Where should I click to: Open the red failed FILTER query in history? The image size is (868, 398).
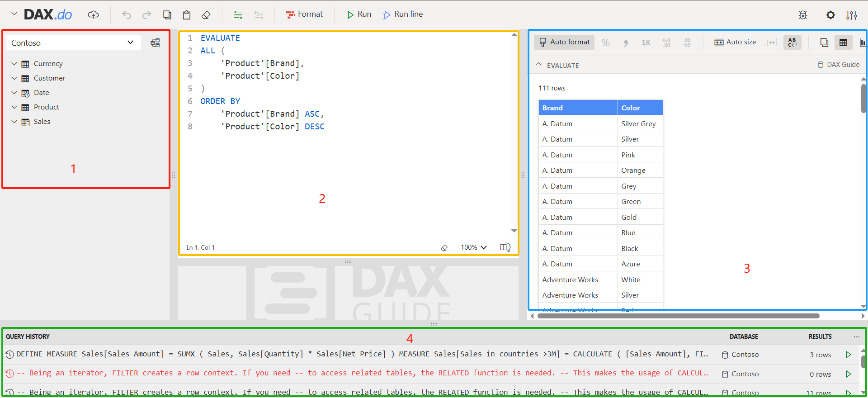[362, 373]
